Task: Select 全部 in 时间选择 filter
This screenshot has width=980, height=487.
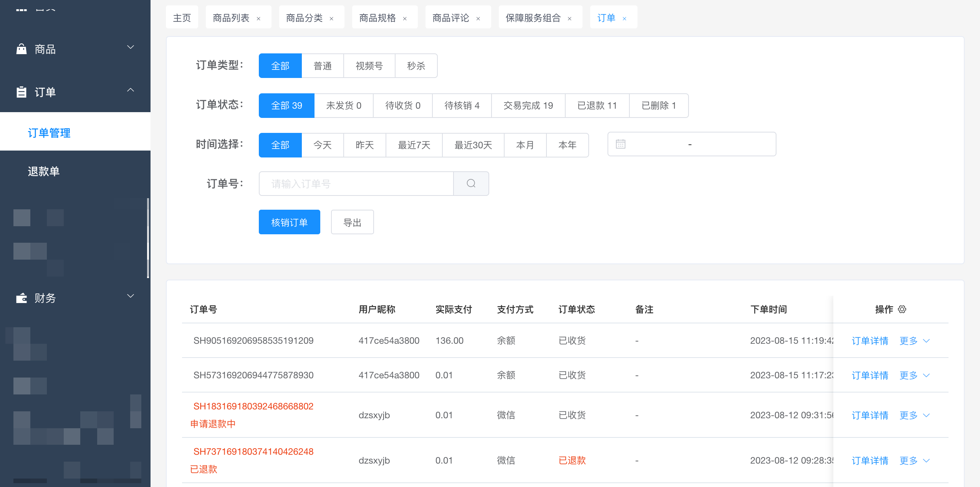Action: [280, 145]
